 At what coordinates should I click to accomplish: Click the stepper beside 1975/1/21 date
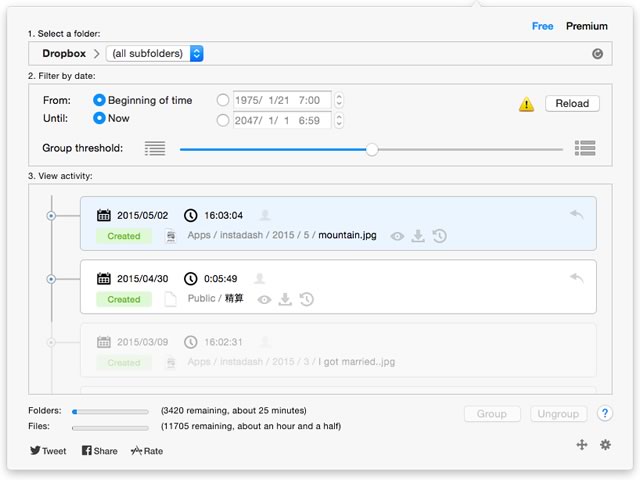pos(338,100)
